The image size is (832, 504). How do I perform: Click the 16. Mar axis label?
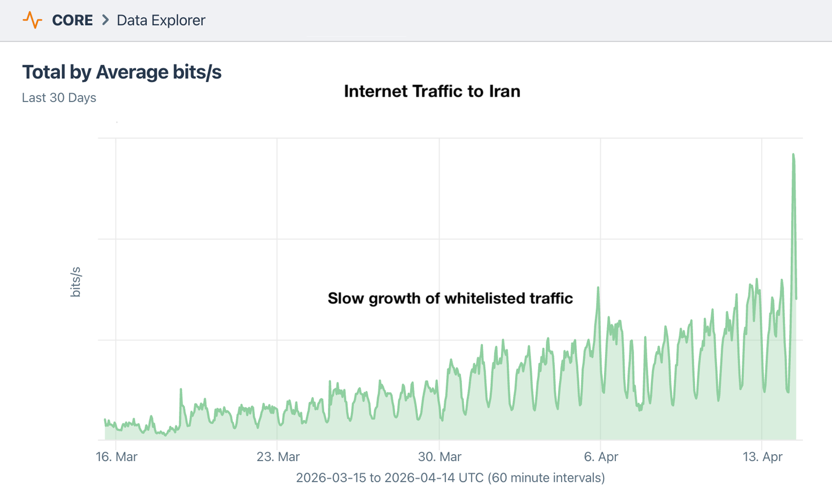[x=116, y=457]
